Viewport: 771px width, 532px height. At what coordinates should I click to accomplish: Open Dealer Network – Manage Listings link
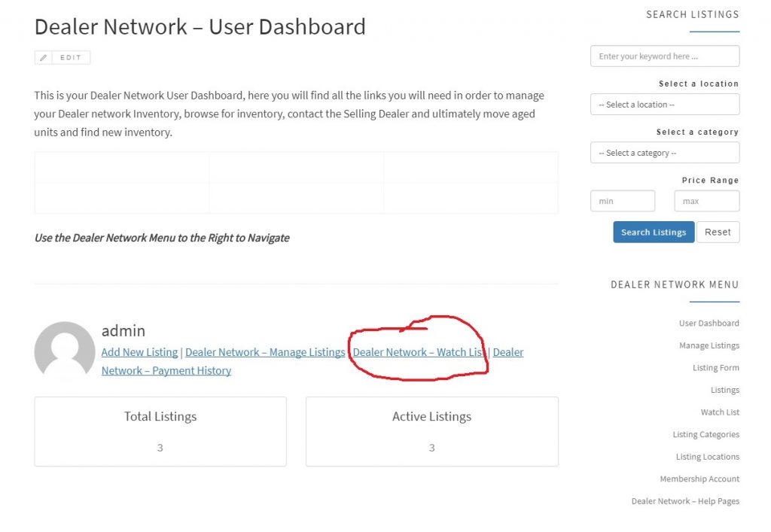tap(265, 352)
